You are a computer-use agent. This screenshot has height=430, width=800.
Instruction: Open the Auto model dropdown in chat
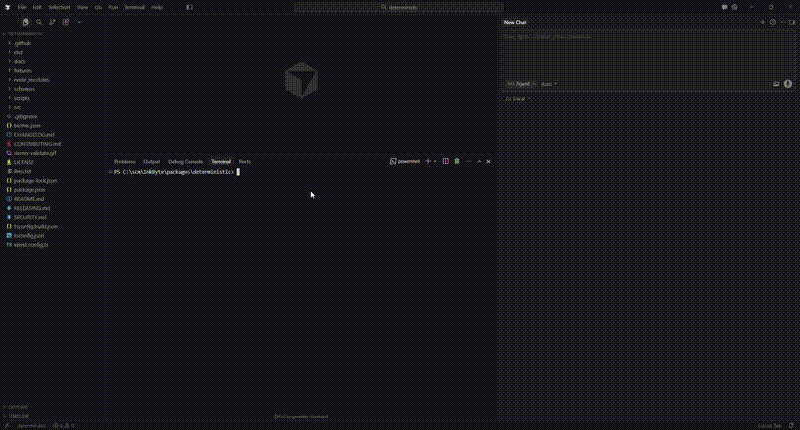[548, 84]
